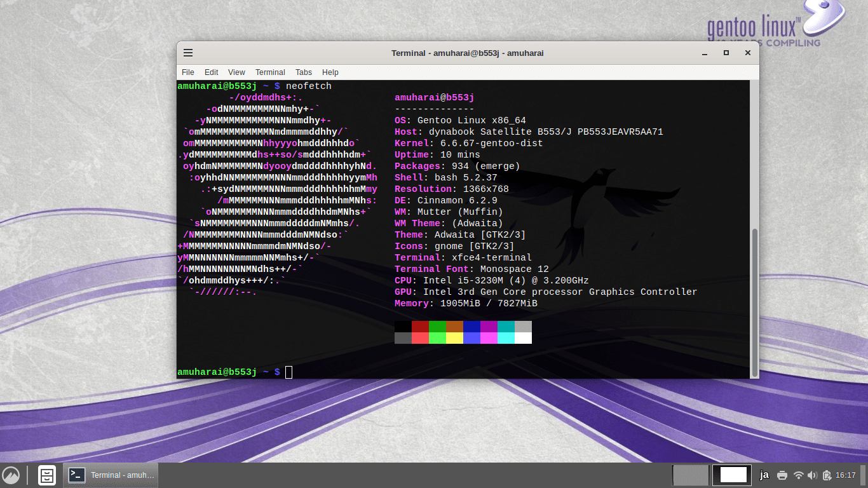The image size is (868, 488).
Task: Click the 'Shell: bash 5.2.37' line
Action: click(446, 177)
